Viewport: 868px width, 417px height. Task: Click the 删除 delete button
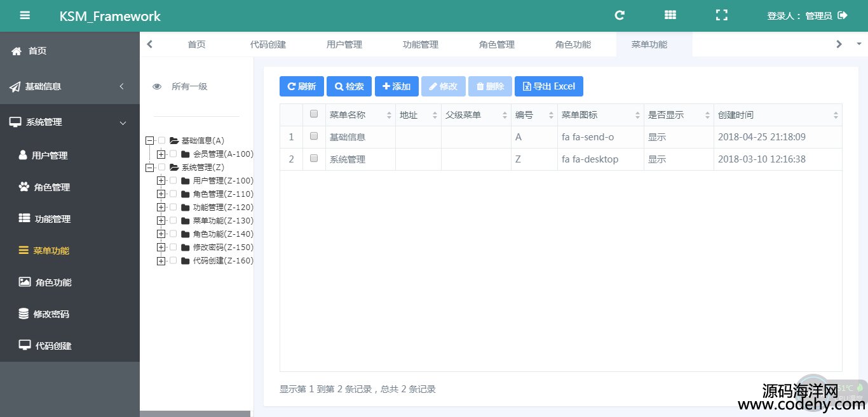(490, 86)
